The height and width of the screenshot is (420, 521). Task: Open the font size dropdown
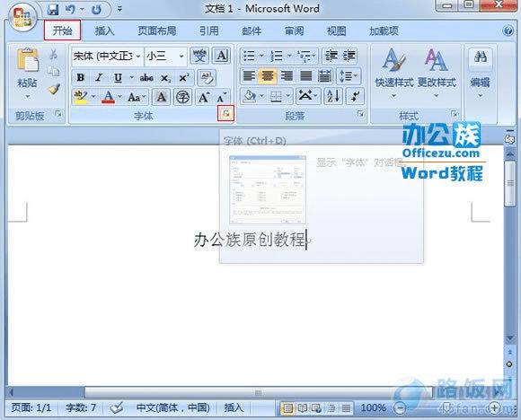click(181, 57)
